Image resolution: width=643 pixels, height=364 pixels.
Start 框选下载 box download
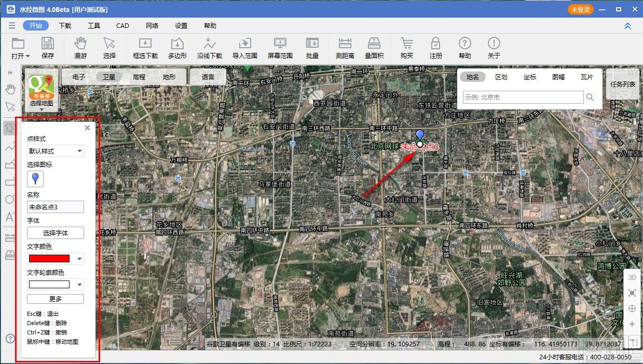[x=145, y=48]
